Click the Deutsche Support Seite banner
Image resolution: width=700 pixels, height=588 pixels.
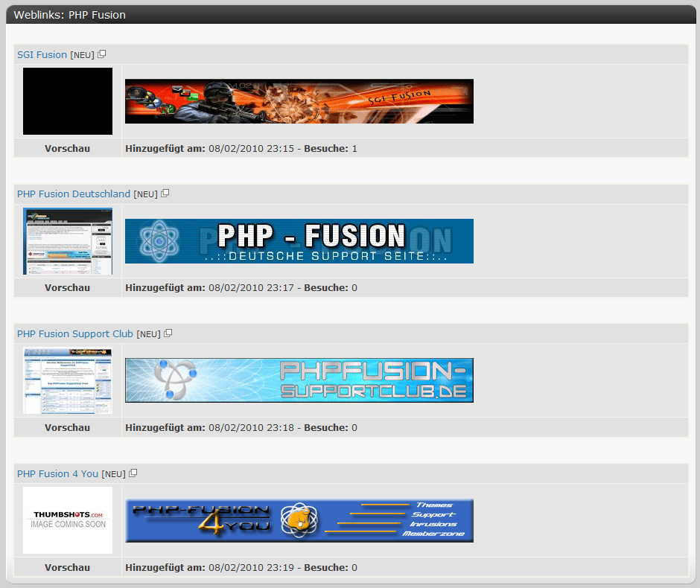[299, 241]
